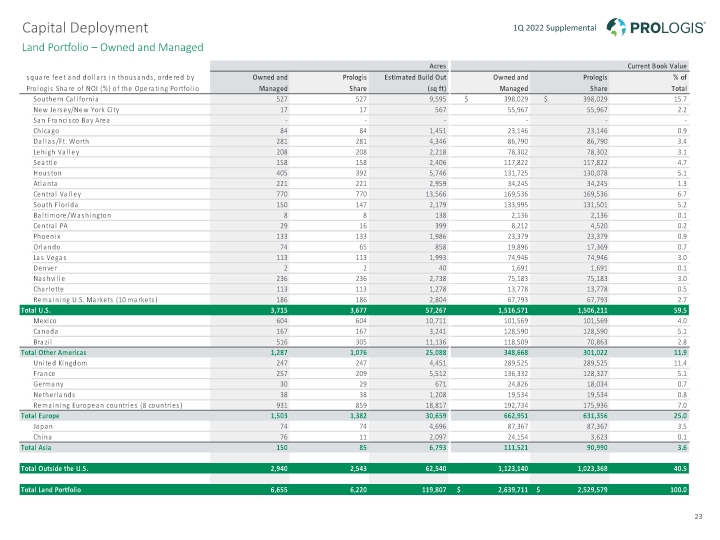Click the 'Total Land Portfolio' row label
Viewport: 720px width, 540px height.
(x=51, y=490)
